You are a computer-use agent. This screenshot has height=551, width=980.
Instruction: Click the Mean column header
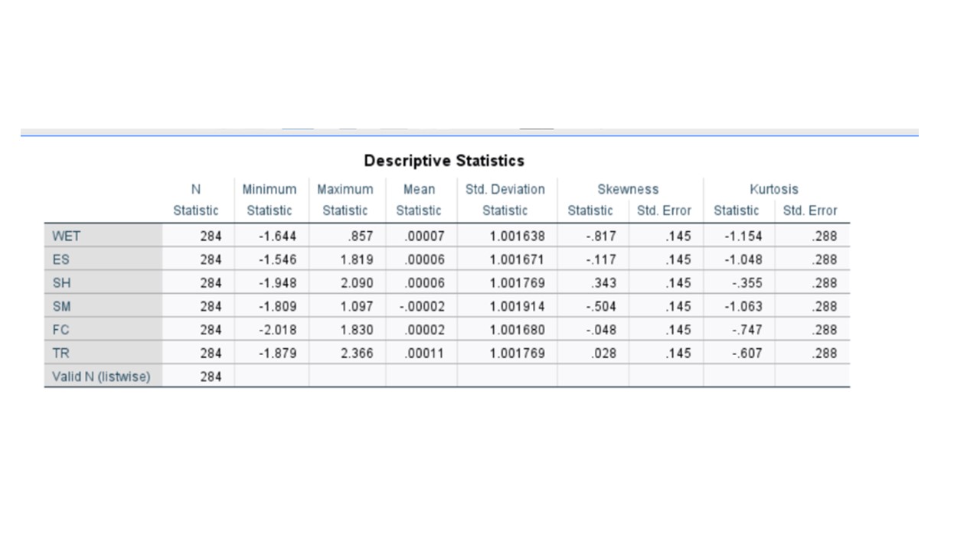click(420, 189)
